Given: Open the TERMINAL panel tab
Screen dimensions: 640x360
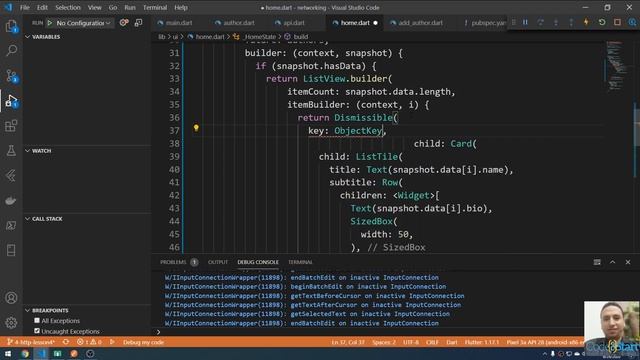Looking at the screenshot, I should coord(300,262).
